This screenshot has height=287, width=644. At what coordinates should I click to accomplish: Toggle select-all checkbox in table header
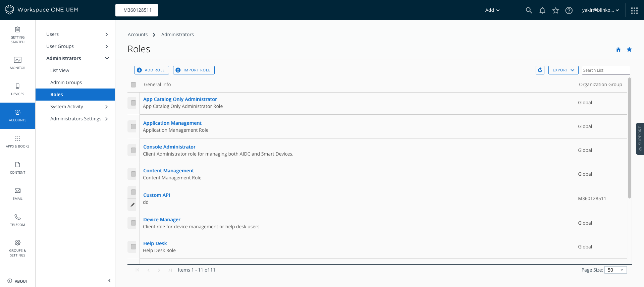tap(133, 85)
